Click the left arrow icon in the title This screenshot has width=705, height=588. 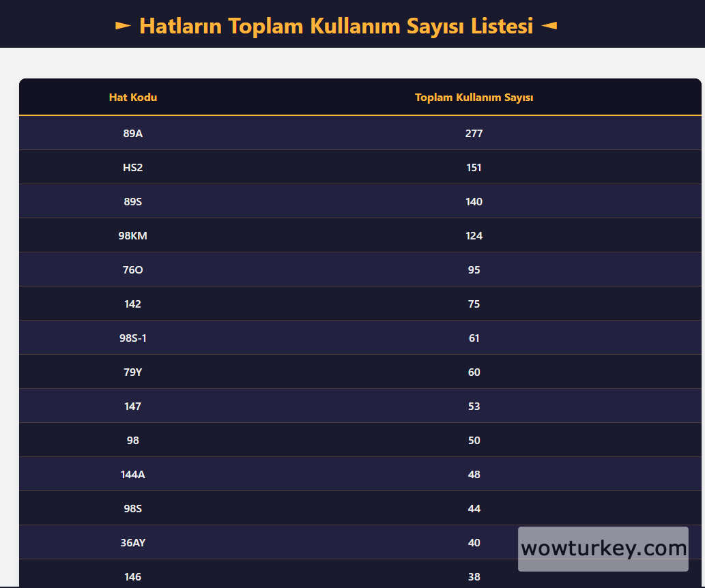(x=122, y=26)
